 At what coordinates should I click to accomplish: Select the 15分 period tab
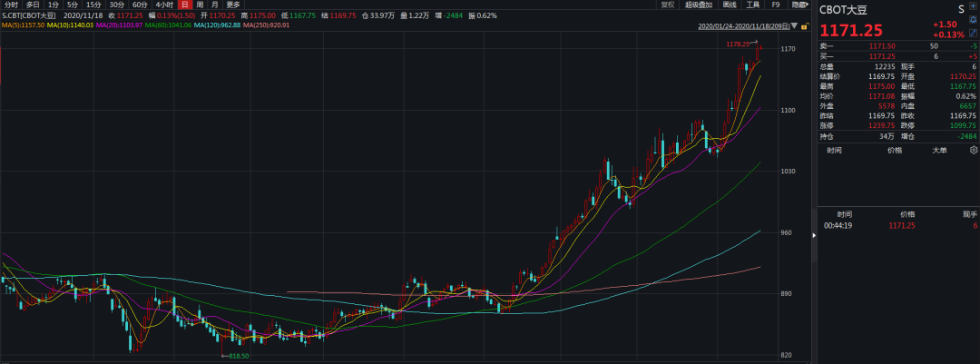[93, 5]
